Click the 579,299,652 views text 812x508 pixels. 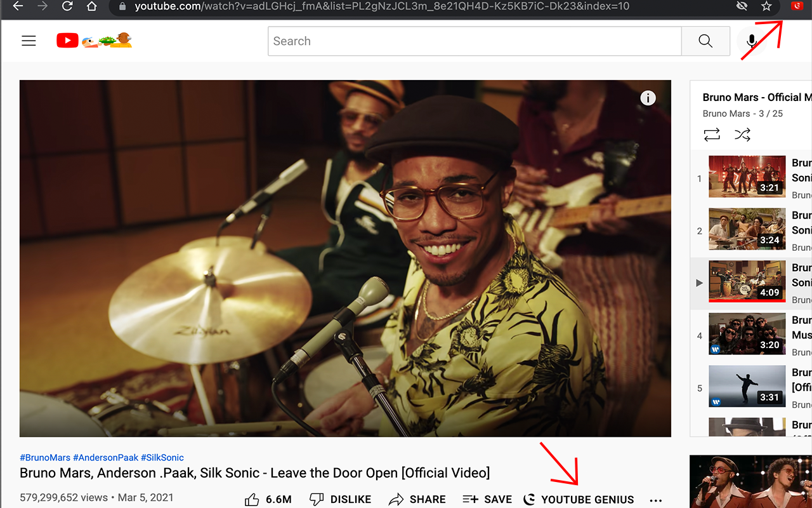[63, 498]
